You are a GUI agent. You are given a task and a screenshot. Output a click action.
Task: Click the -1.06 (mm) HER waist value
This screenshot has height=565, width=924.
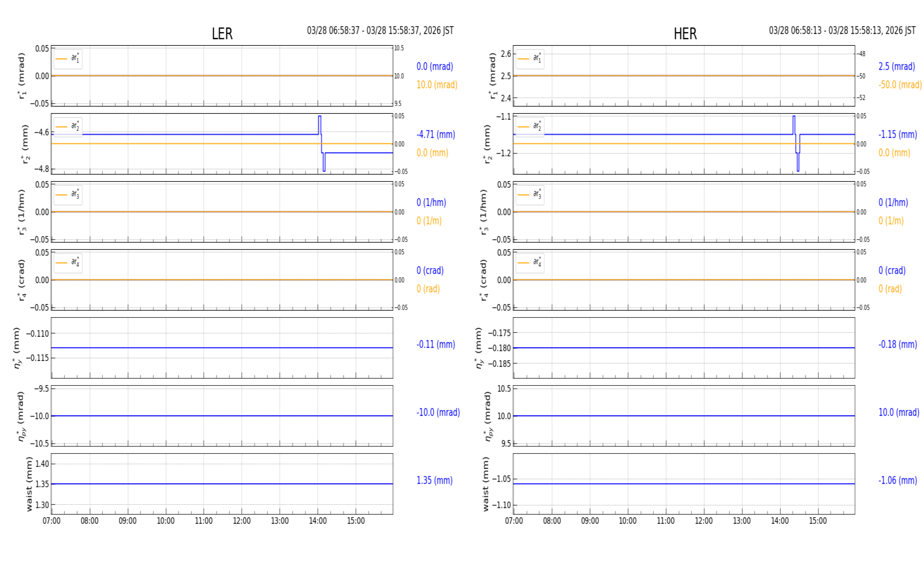click(897, 481)
